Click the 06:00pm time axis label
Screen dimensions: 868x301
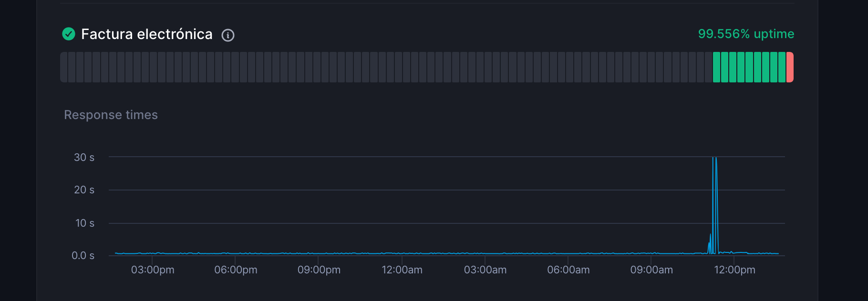(236, 270)
